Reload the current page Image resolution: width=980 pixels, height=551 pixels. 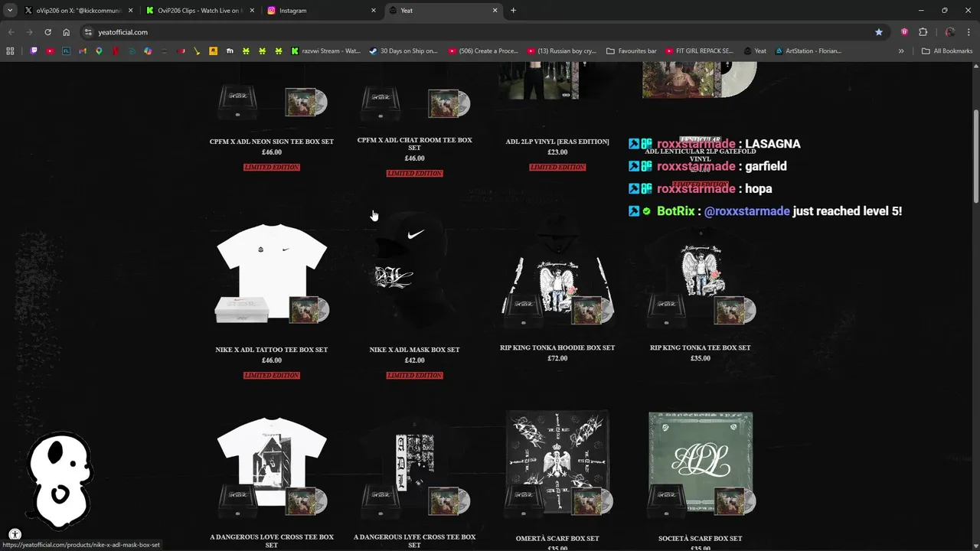[47, 32]
